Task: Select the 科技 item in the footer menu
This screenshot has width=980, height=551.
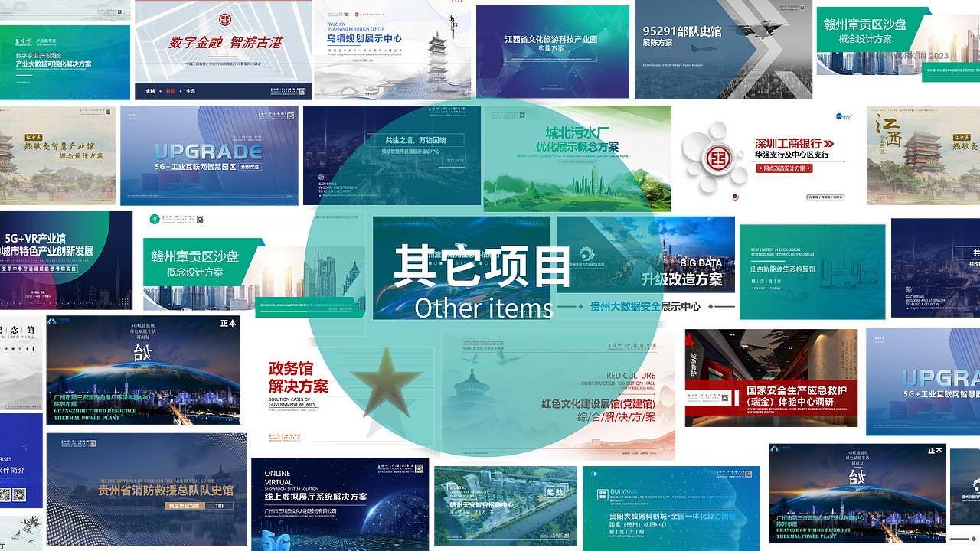Action: (170, 91)
